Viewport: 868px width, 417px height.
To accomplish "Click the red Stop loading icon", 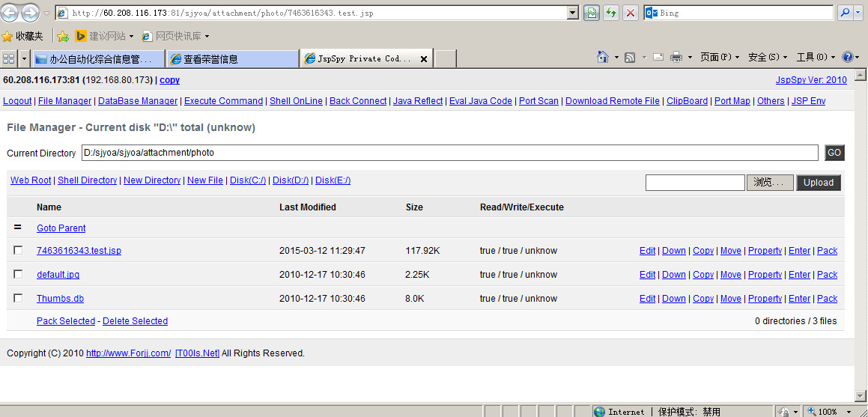I will coord(630,13).
